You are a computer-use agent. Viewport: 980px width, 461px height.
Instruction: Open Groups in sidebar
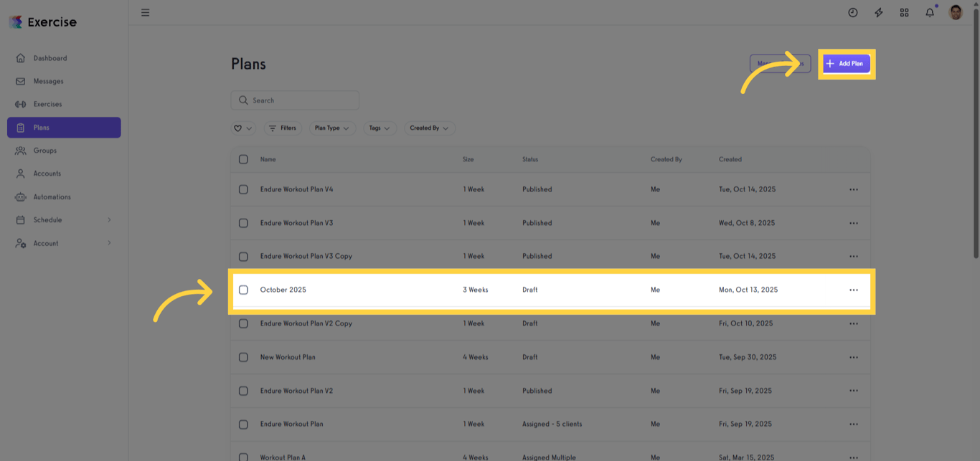64,151
